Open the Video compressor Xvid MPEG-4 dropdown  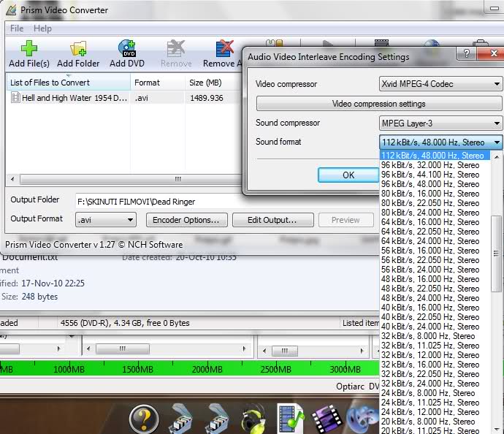pos(440,84)
